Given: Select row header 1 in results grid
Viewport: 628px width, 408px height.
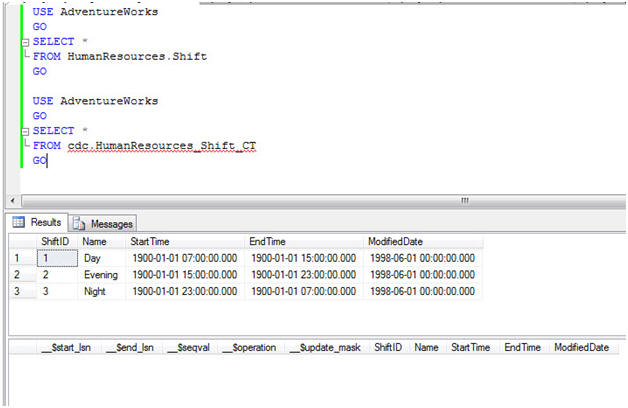Looking at the screenshot, I should [x=22, y=258].
